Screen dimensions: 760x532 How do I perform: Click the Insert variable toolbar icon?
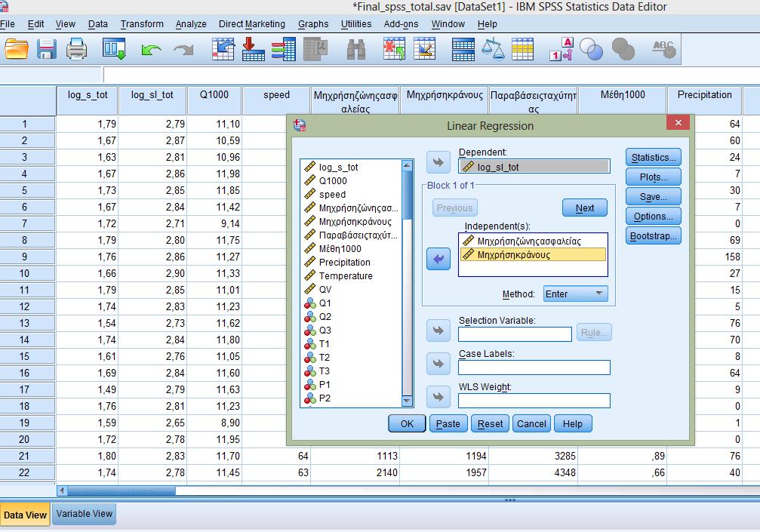point(425,49)
